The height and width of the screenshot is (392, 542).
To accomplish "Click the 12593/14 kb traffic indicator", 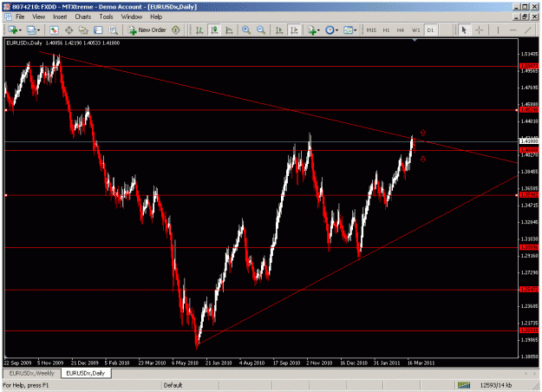I will coord(496,385).
